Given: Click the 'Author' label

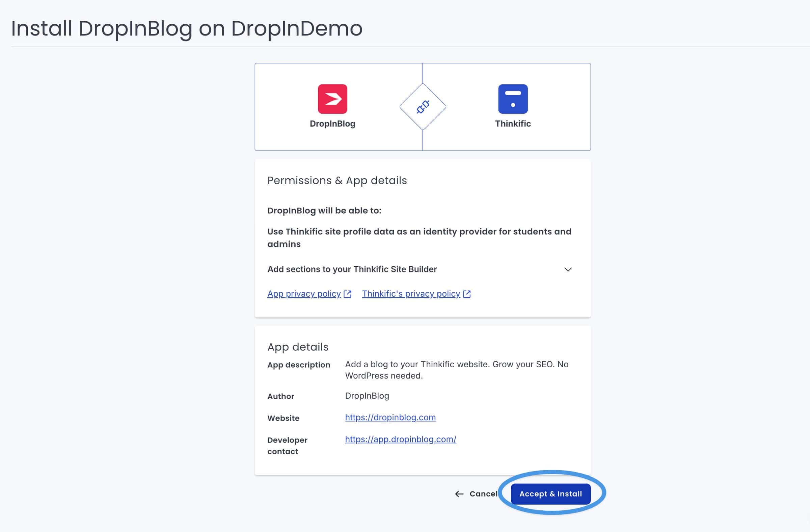Looking at the screenshot, I should [281, 396].
